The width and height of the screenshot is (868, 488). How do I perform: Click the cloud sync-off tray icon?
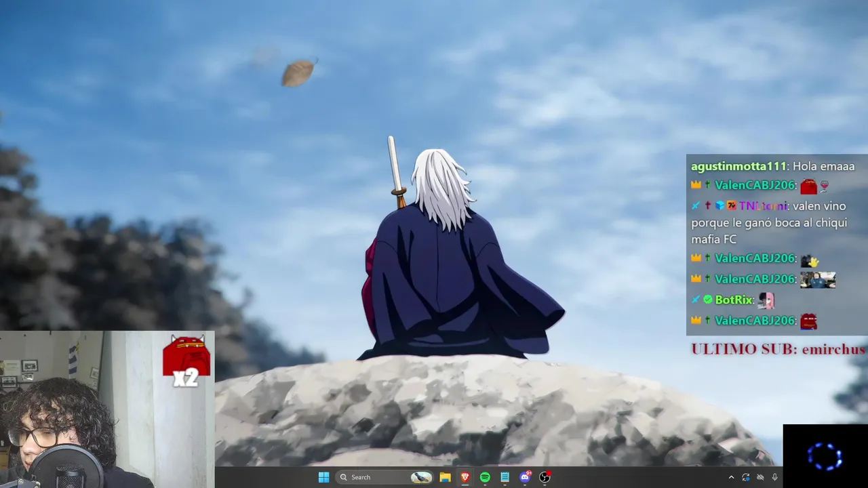click(x=760, y=477)
